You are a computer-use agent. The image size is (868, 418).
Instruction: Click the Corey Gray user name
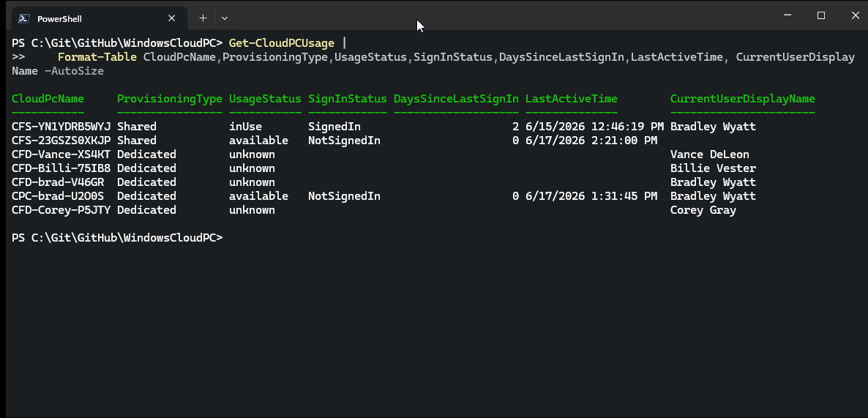coord(703,210)
